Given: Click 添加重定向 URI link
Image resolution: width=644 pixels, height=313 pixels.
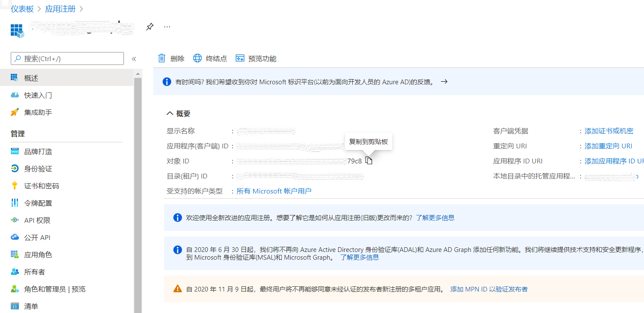Looking at the screenshot, I should click(608, 146).
